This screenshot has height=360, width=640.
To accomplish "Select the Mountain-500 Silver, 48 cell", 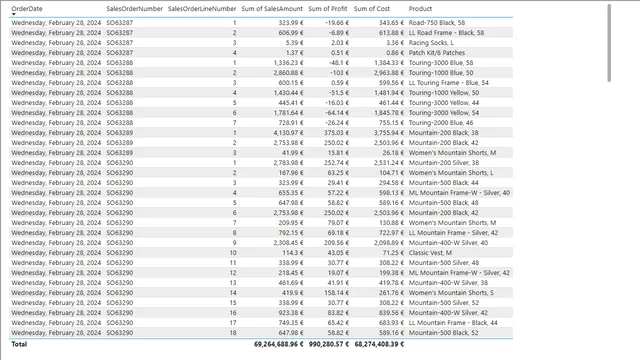I will [444, 262].
